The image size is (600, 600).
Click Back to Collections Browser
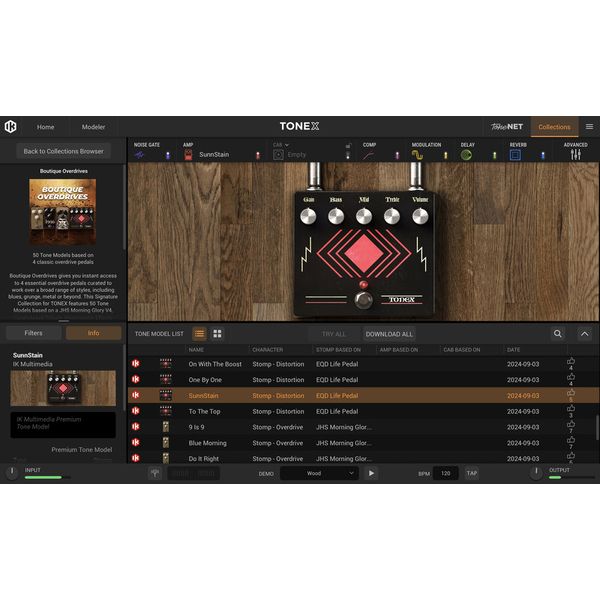[64, 151]
